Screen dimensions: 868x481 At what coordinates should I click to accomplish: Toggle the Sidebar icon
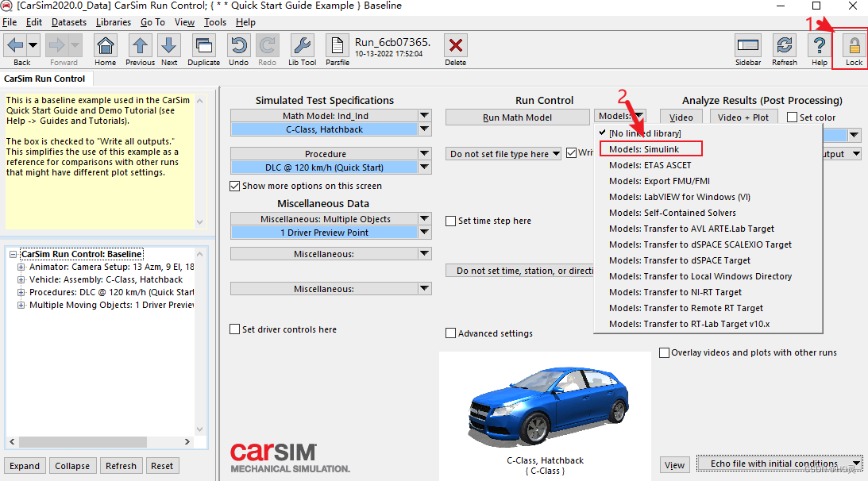tap(748, 45)
